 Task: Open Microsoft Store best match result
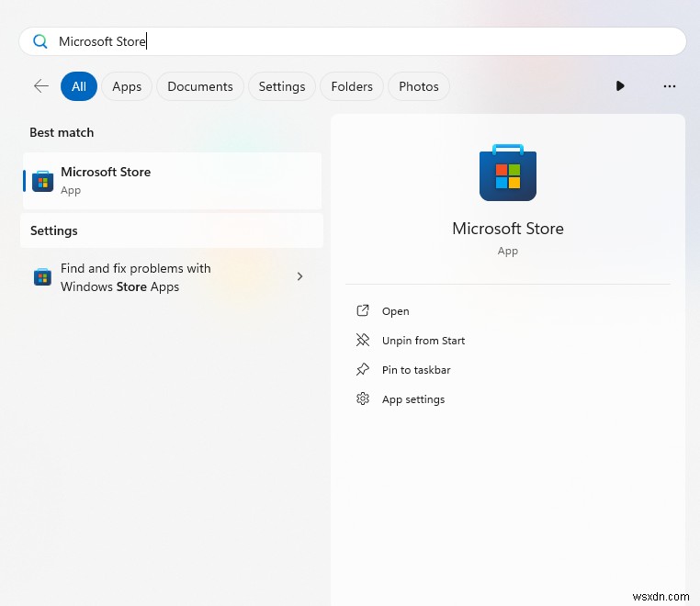click(x=173, y=181)
